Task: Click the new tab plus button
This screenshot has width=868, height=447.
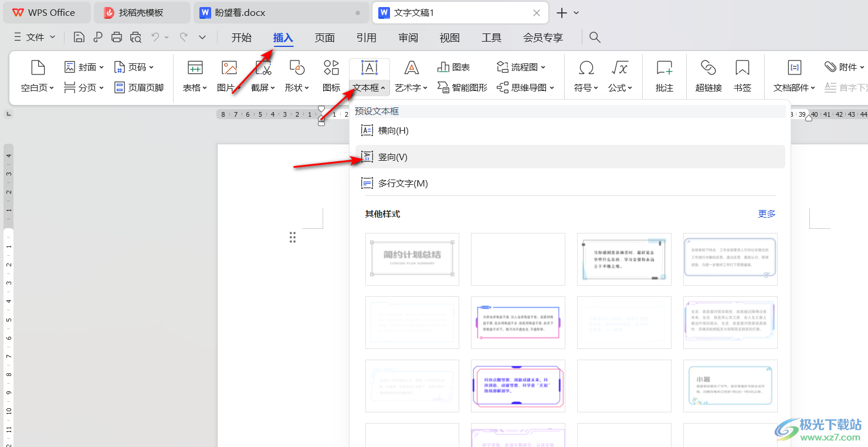Action: [x=562, y=13]
